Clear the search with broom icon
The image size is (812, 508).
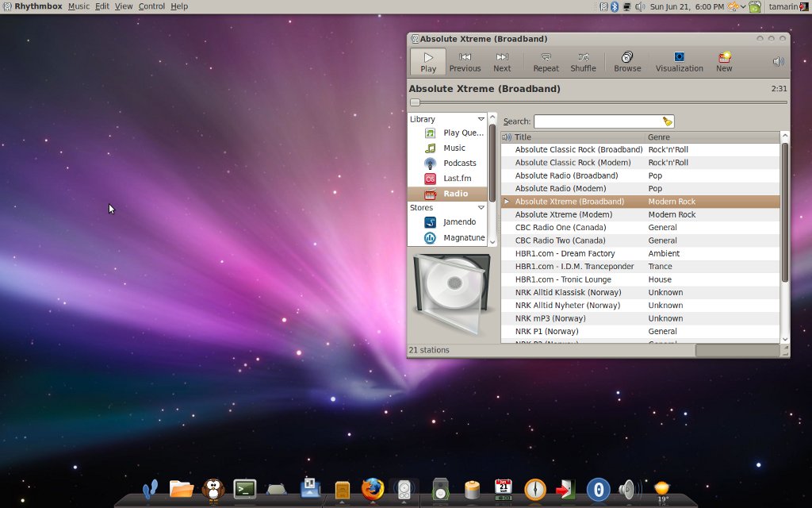pos(668,121)
